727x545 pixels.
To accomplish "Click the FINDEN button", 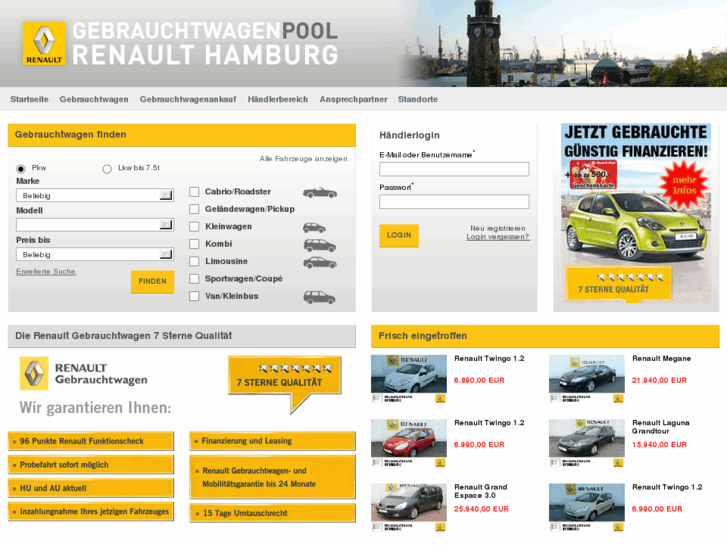I will (x=153, y=282).
